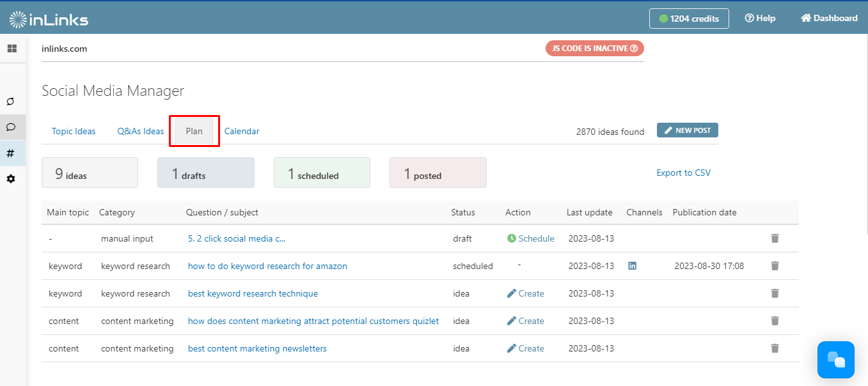The image size is (868, 386).
Task: Delete 'content marketing attract potential customers' row
Action: [775, 321]
